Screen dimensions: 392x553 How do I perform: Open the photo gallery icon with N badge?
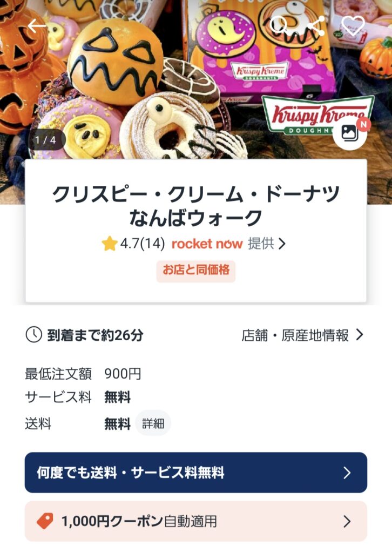350,133
